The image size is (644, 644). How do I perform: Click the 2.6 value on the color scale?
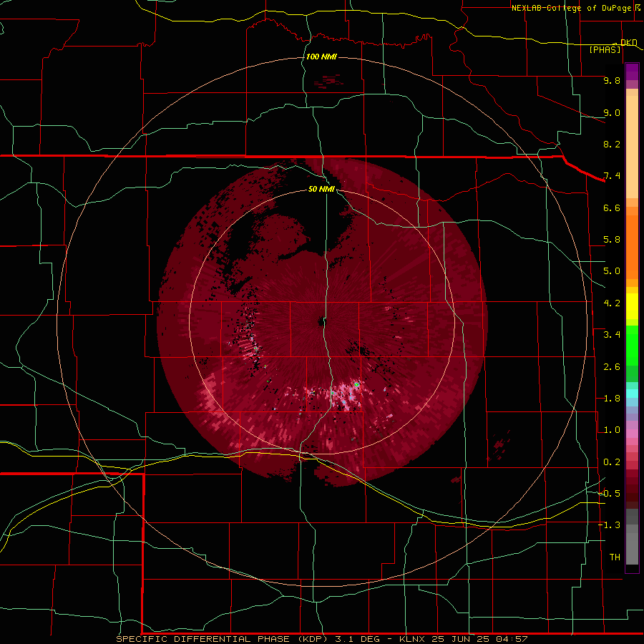tap(612, 367)
